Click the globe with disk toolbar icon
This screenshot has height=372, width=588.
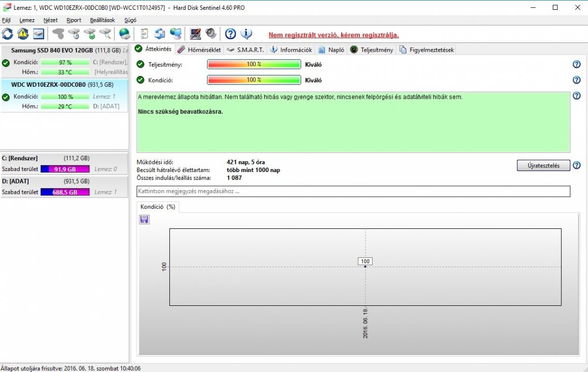click(x=124, y=34)
